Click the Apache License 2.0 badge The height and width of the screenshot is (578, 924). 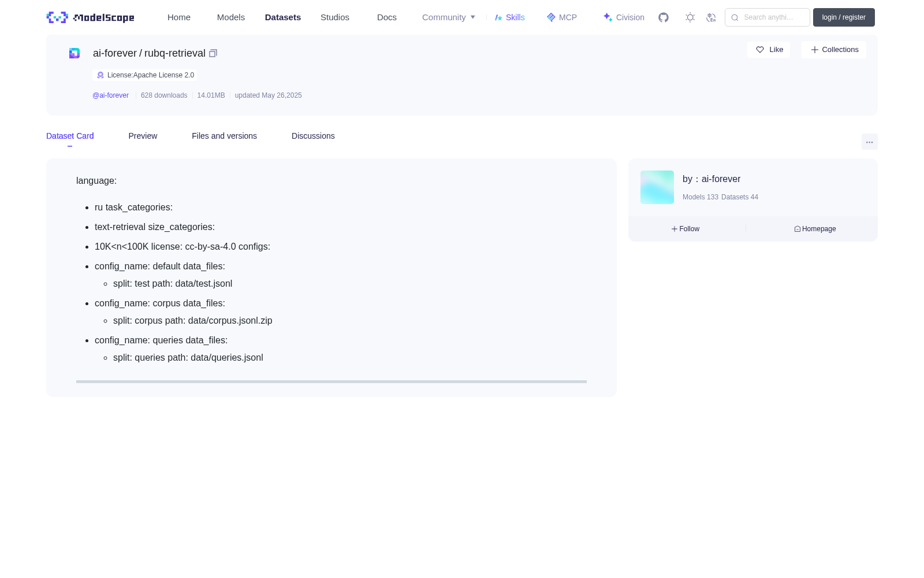[145, 75]
